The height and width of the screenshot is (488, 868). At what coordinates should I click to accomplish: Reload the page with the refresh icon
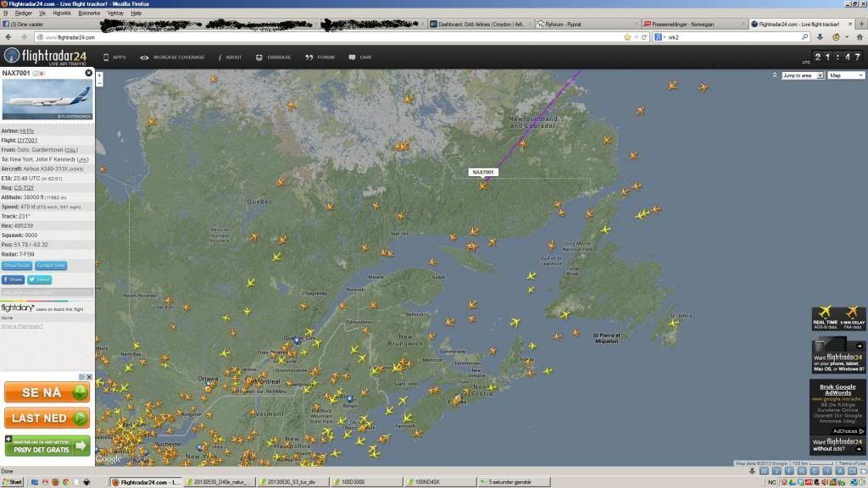(644, 37)
